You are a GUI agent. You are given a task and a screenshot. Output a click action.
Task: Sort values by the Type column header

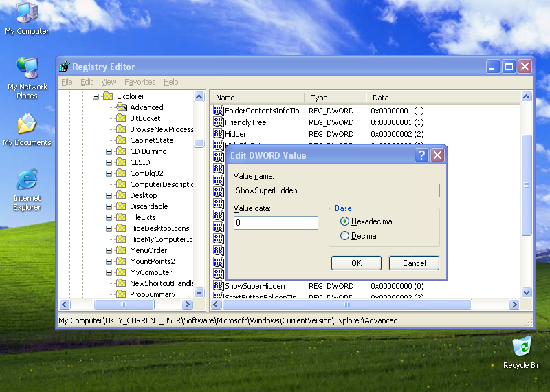[335, 98]
